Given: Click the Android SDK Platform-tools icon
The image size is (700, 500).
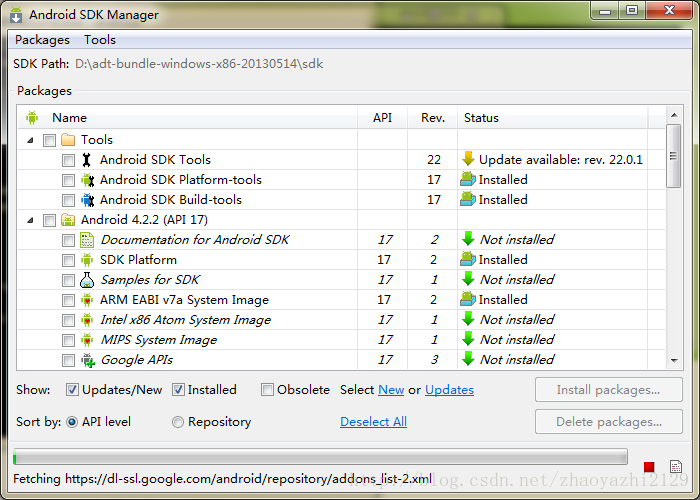Looking at the screenshot, I should click(x=88, y=180).
